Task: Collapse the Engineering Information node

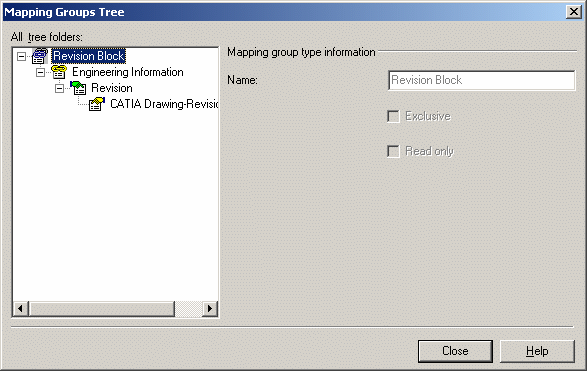Action: (40, 72)
